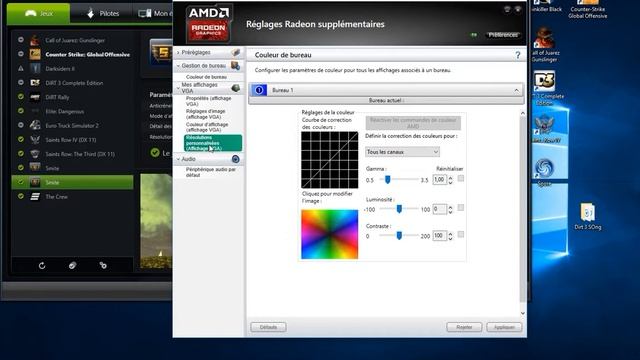Screen dimensions: 640x360
Task: Open Call of Juarez Gunslinger desktop shortcut
Action: pyautogui.click(x=545, y=44)
